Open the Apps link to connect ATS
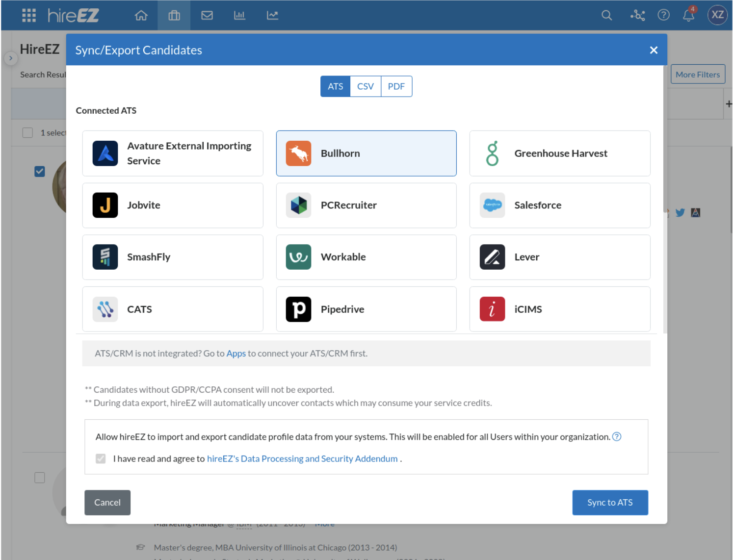The image size is (733, 560). coord(236,354)
